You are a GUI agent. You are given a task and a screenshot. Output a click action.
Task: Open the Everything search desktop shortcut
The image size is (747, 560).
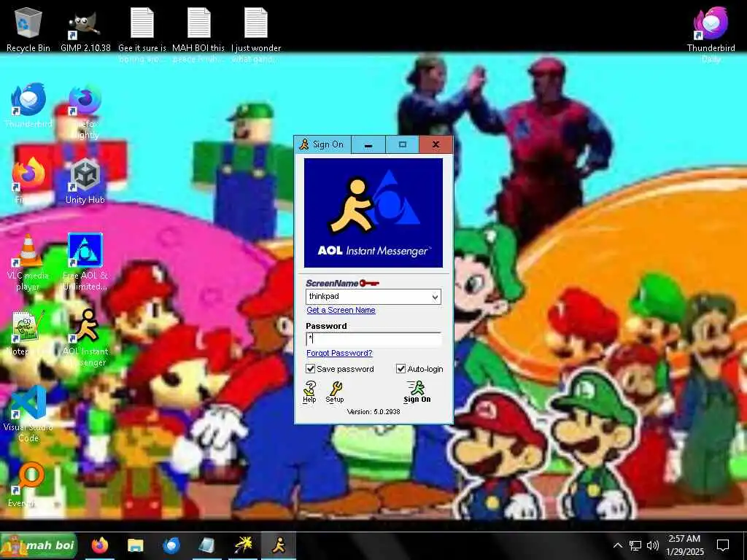27,483
